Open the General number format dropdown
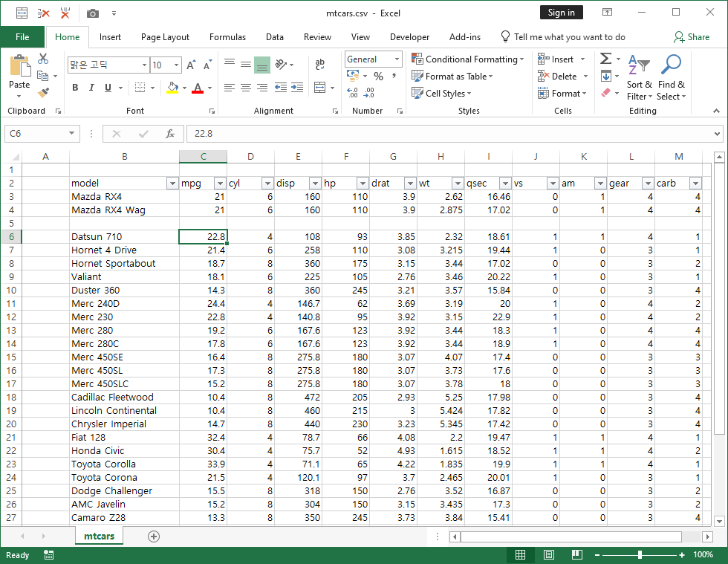This screenshot has height=564, width=728. coord(397,59)
